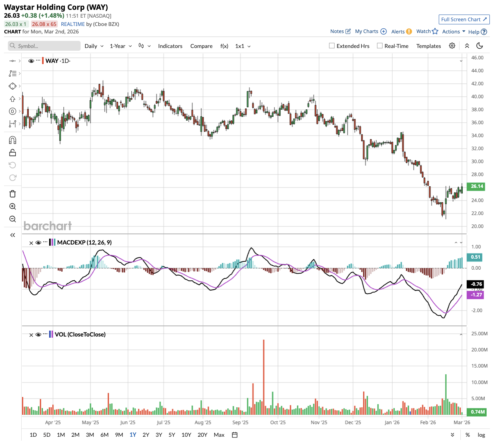Viewport: 504px width, 445px height.
Task: Open chart settings gear
Action: pos(452,46)
